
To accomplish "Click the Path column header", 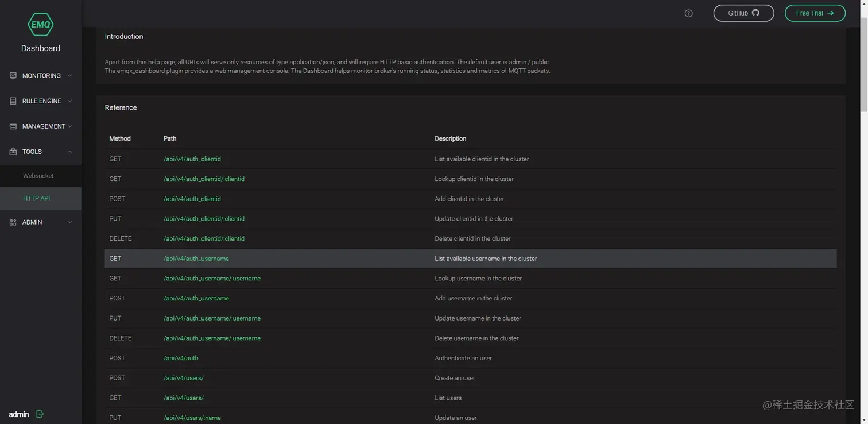I will tap(170, 139).
